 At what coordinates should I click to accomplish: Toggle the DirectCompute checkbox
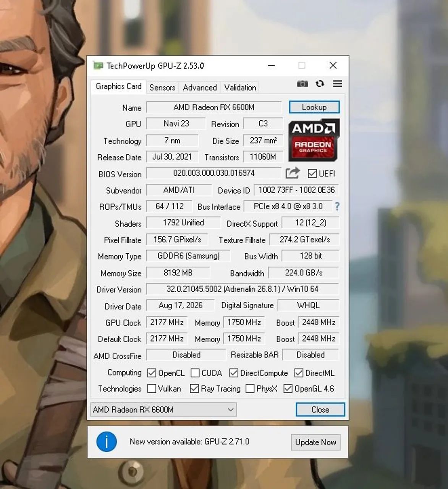pyautogui.click(x=234, y=373)
